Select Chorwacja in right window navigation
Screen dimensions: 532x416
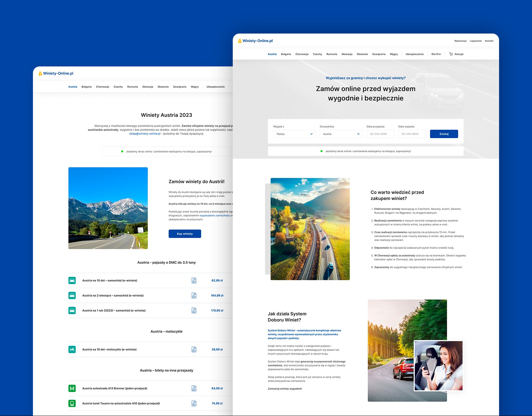pyautogui.click(x=302, y=54)
